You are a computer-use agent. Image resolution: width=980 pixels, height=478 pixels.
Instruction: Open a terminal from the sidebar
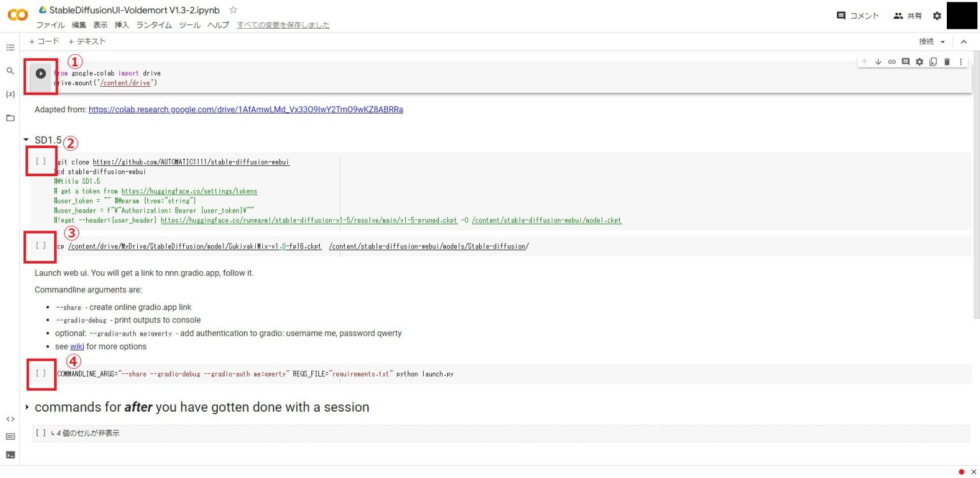pos(10,454)
